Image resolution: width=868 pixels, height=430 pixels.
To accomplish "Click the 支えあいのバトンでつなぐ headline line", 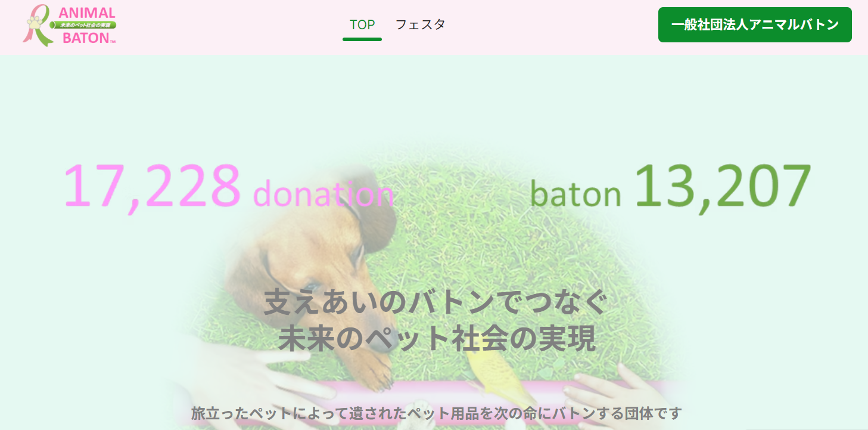I will (436, 302).
